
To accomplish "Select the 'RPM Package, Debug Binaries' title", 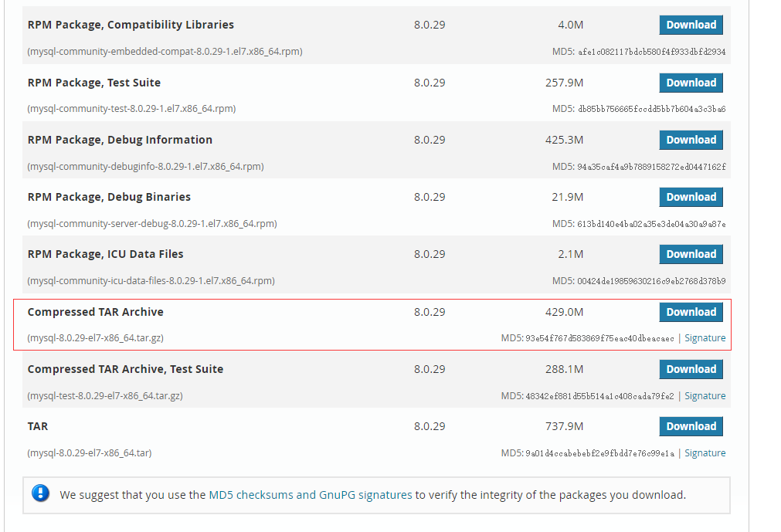I will point(109,197).
